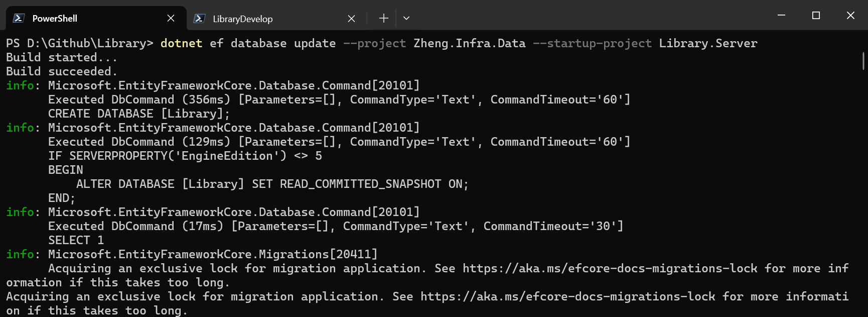The height and width of the screenshot is (317, 868).
Task: Open a new tab with plus button
Action: point(384,19)
